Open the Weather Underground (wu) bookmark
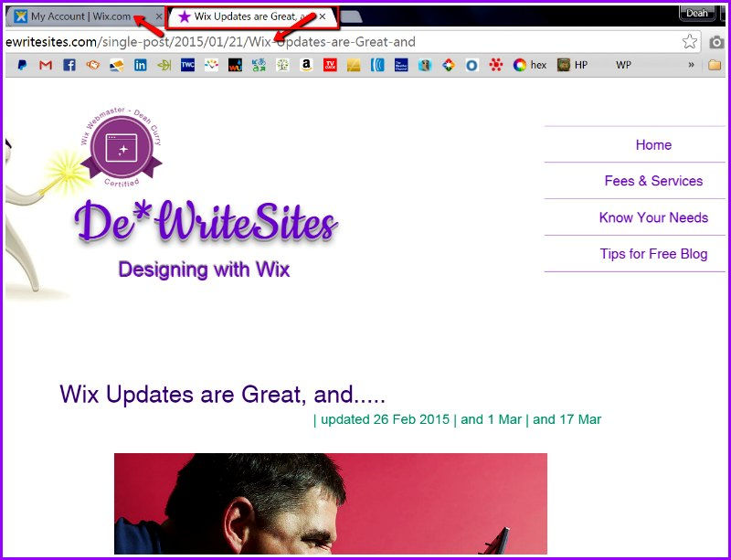The width and height of the screenshot is (731, 560). click(235, 65)
